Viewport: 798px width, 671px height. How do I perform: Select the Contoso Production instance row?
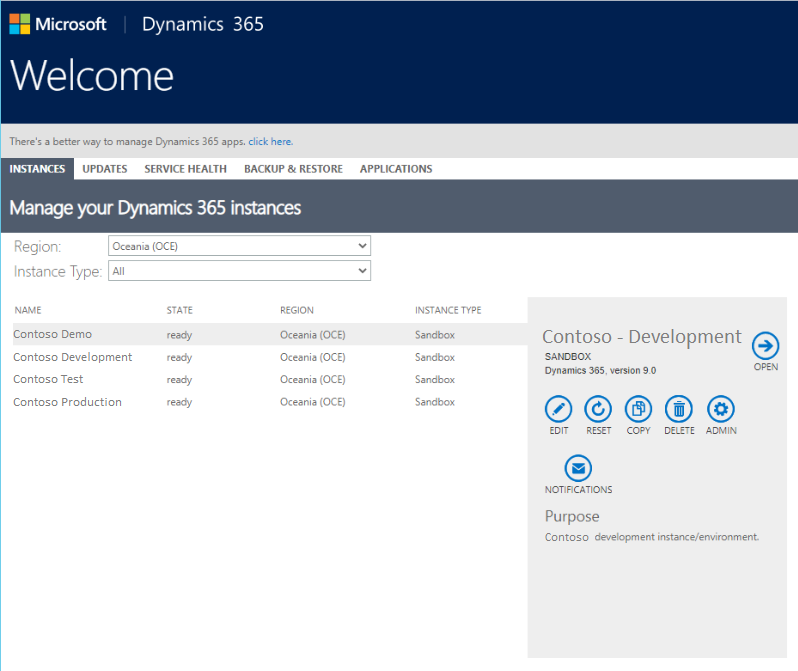click(270, 402)
